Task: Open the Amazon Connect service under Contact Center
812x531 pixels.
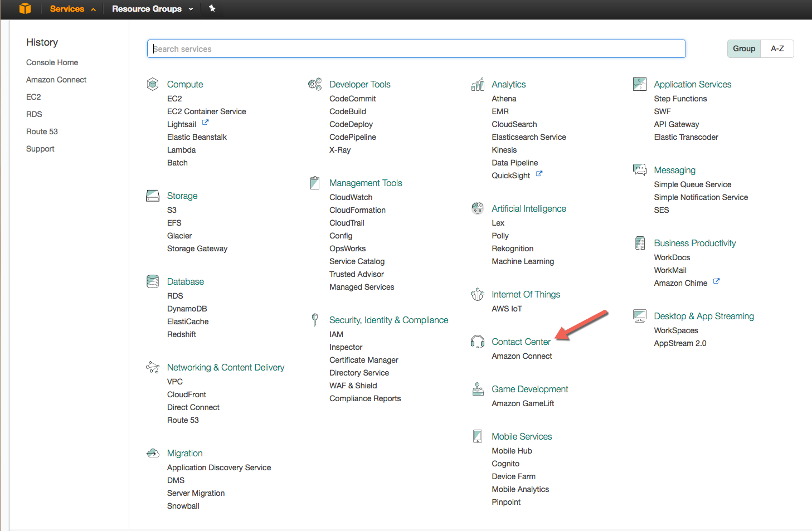Action: point(522,356)
